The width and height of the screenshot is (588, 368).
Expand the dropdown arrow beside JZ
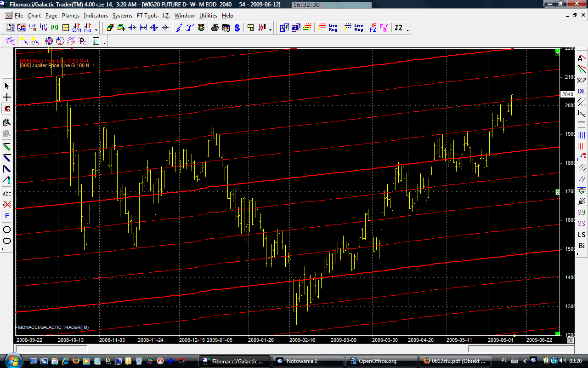(x=407, y=29)
